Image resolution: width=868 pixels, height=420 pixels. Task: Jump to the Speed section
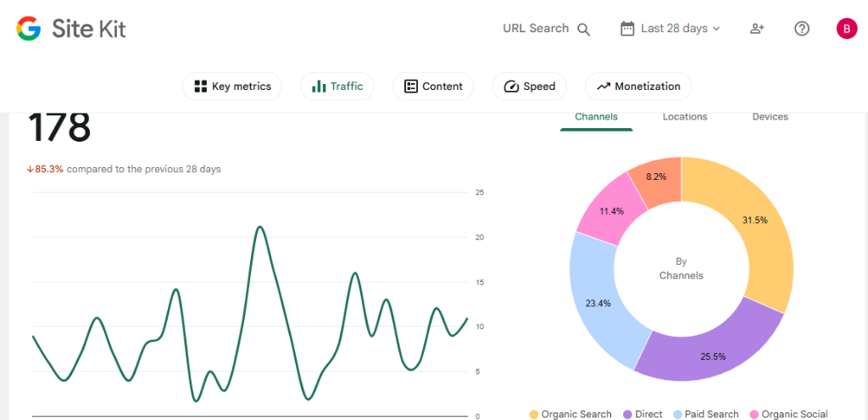point(529,87)
